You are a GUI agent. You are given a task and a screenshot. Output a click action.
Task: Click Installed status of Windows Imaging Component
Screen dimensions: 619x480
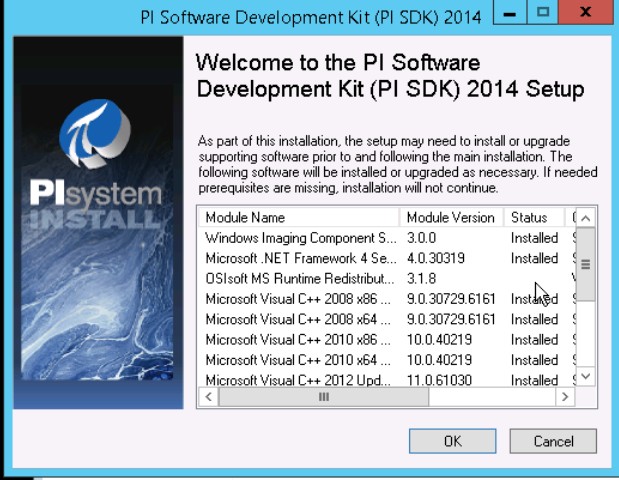534,238
